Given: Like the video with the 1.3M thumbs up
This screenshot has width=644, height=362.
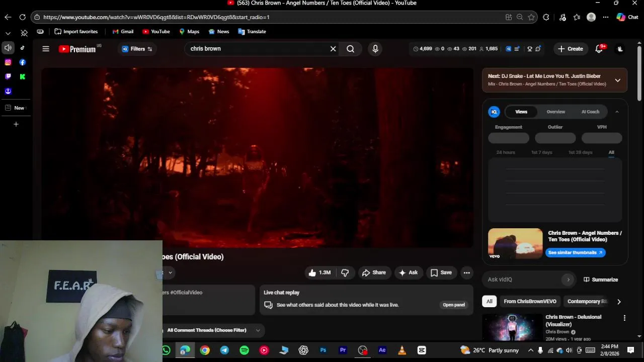Looking at the screenshot, I should (319, 273).
